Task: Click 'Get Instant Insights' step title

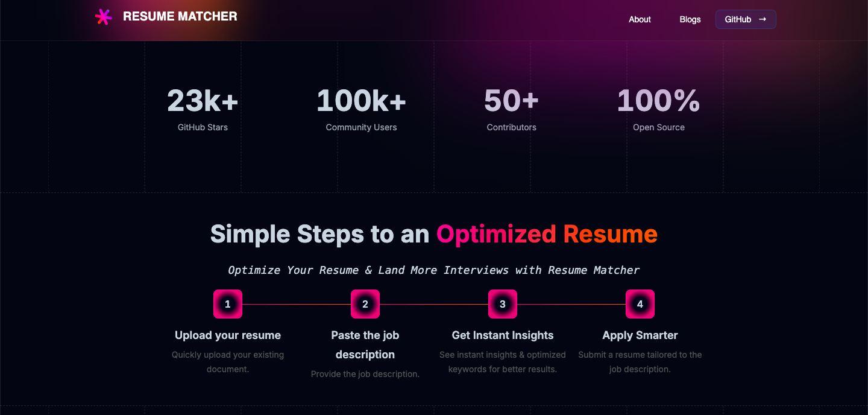Action: coord(503,335)
